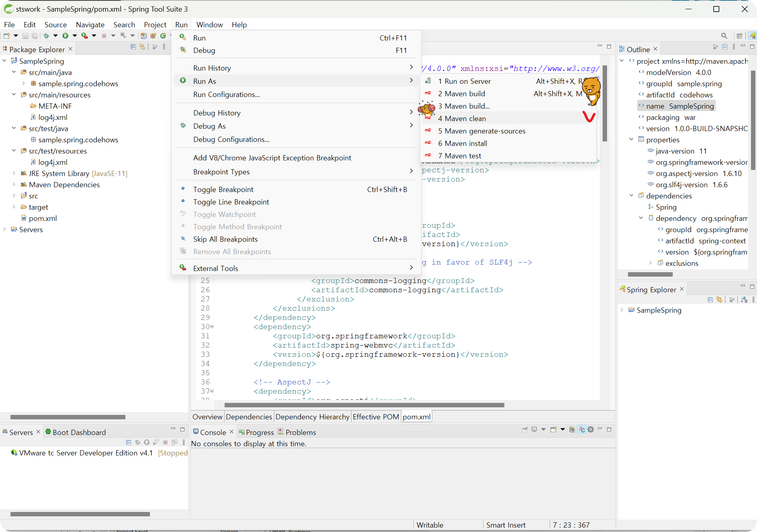This screenshot has width=757, height=532.
Task: Click the Run External Tools toolbar icon
Action: 85,36
